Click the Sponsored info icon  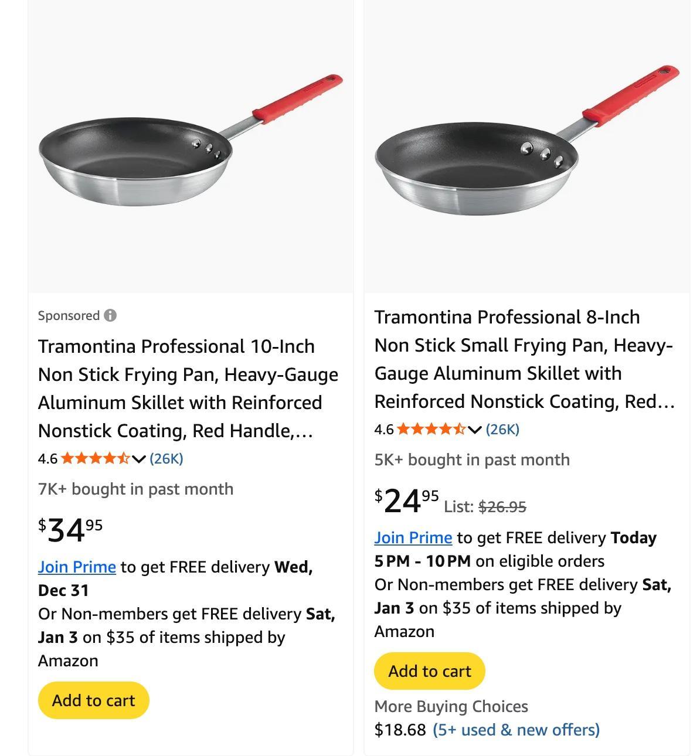[110, 315]
